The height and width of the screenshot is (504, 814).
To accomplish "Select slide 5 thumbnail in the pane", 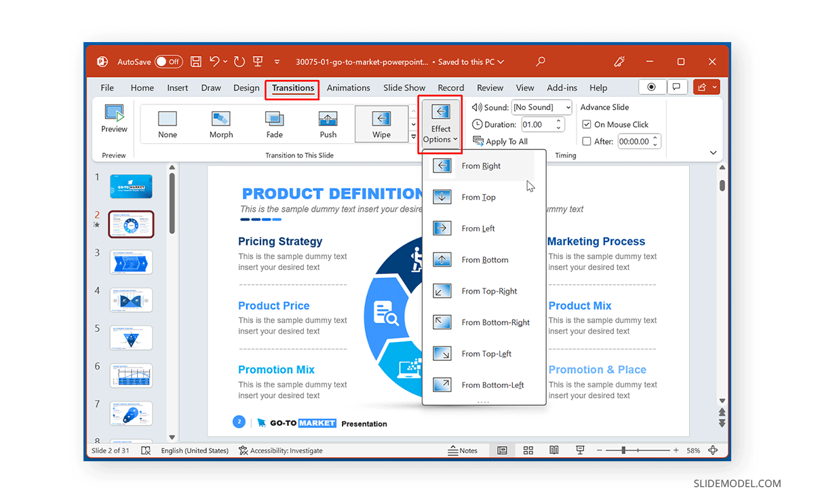I will 131,338.
